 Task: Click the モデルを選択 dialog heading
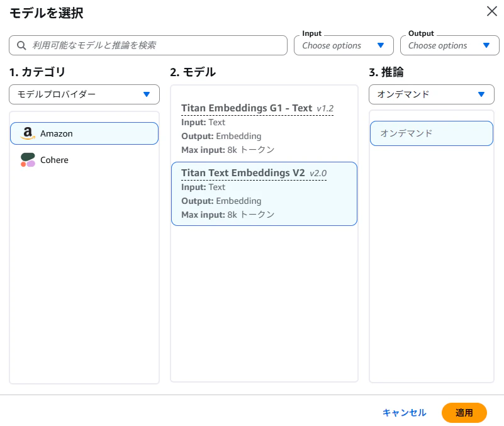click(47, 13)
